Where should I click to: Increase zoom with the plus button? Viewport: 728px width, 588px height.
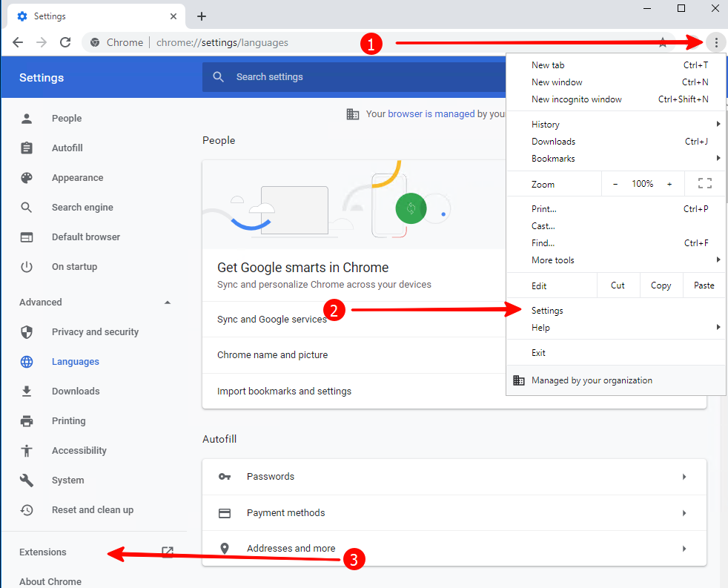[x=669, y=184]
